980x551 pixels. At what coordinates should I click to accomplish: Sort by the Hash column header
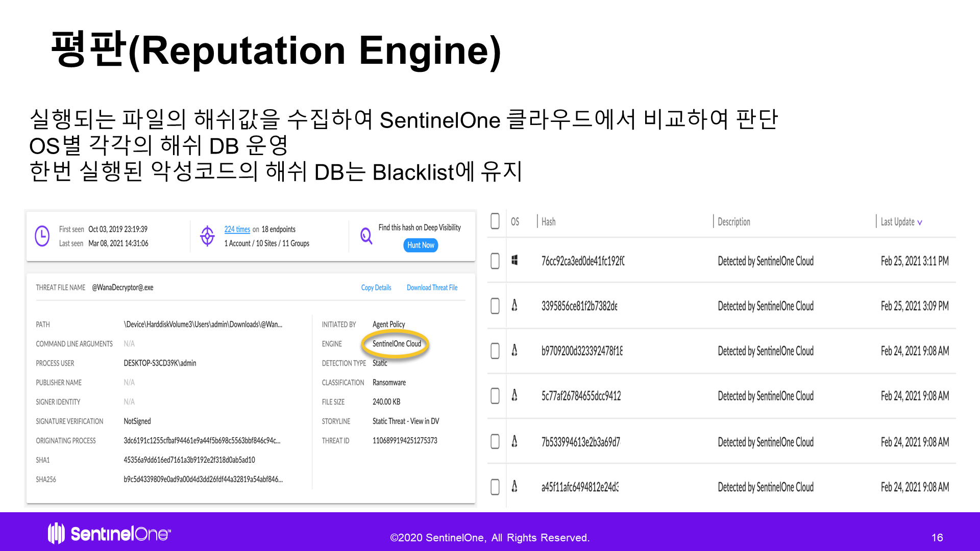point(548,222)
